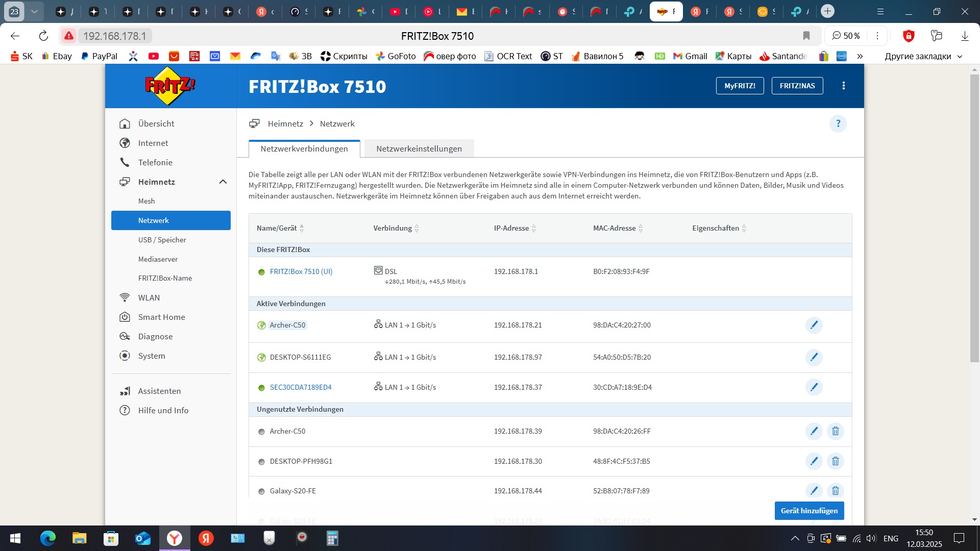Delete the unused Archer-C50 at 192.168.178.39
This screenshot has height=551, width=980.
(x=836, y=431)
